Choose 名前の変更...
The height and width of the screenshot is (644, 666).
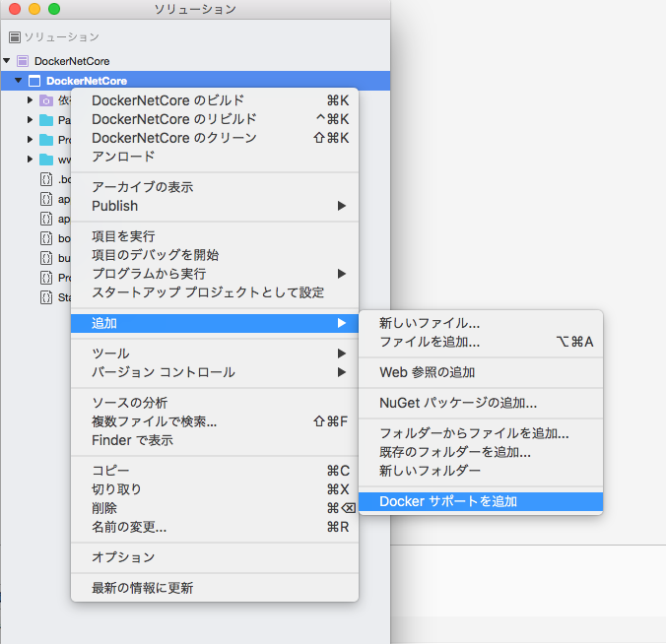[215, 527]
